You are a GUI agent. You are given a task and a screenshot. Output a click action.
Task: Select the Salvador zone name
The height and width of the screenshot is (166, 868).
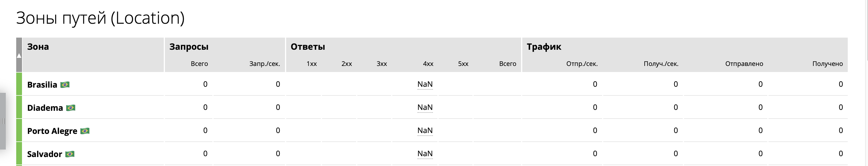tap(45, 154)
